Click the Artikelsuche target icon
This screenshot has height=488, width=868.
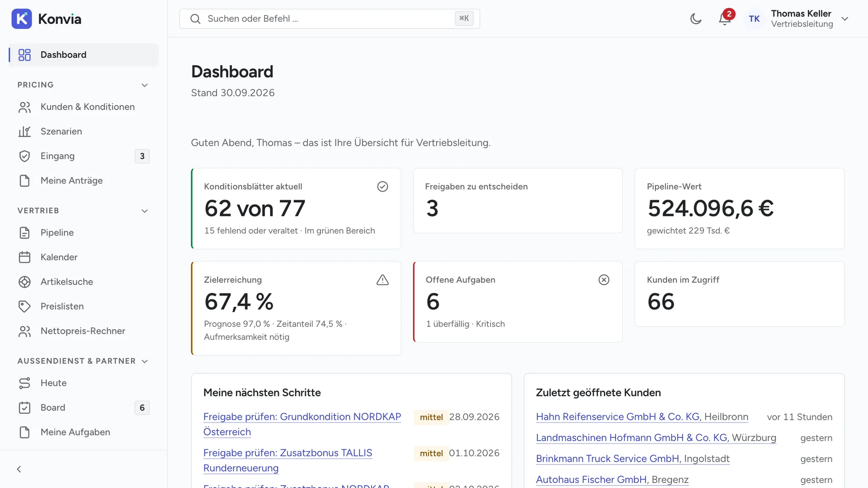[24, 282]
